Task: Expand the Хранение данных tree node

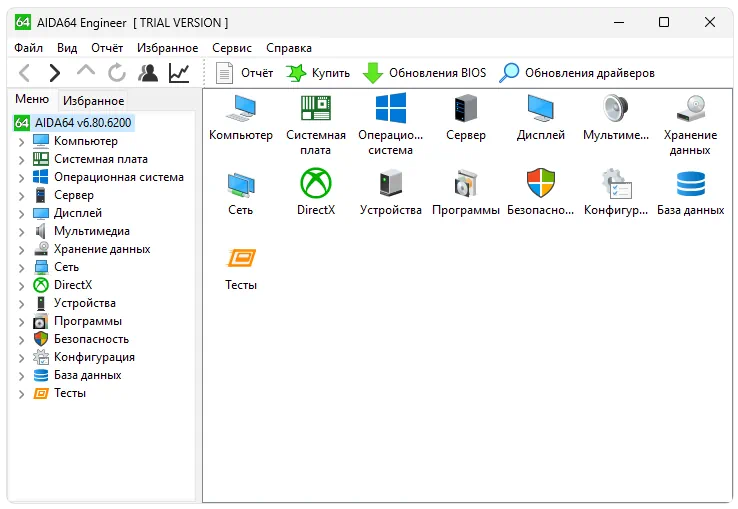Action: pyautogui.click(x=21, y=250)
